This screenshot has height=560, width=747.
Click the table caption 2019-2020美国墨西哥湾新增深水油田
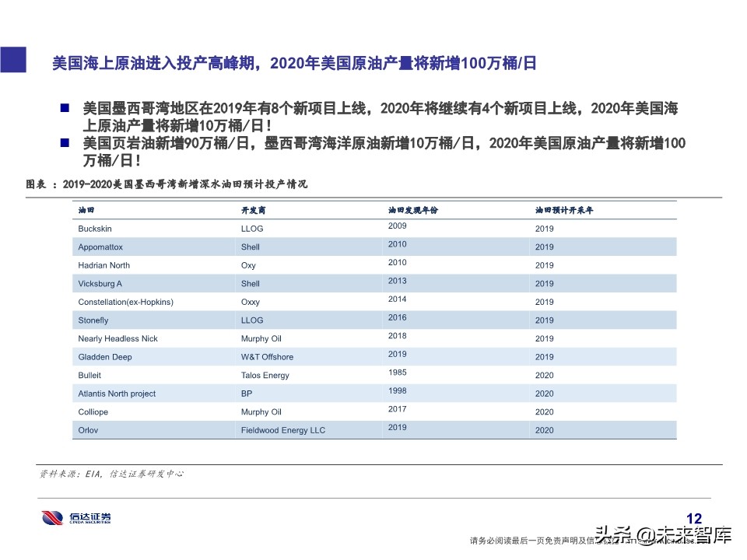point(167,184)
